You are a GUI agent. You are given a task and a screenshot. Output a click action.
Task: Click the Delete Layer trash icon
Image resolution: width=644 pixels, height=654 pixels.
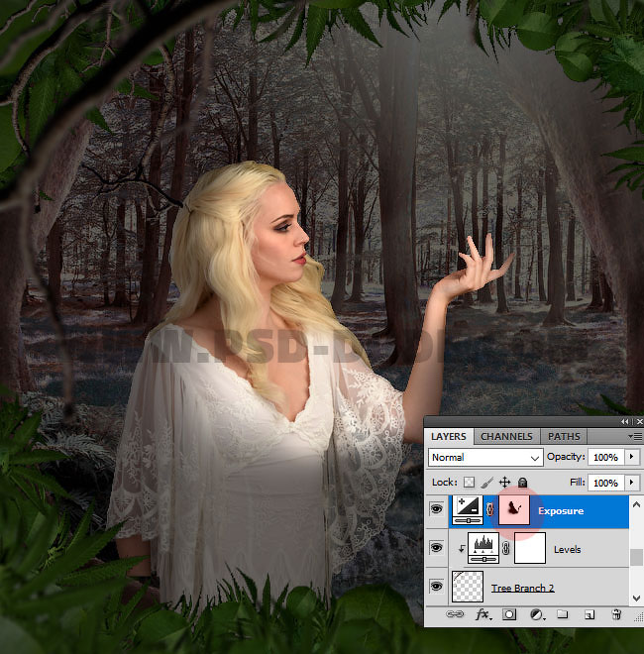point(615,614)
